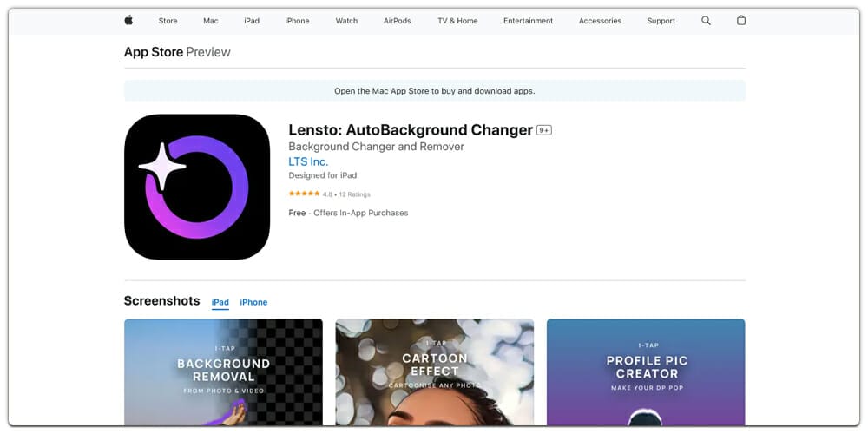The height and width of the screenshot is (434, 868).
Task: Open the search magnifier icon
Action: [706, 21]
